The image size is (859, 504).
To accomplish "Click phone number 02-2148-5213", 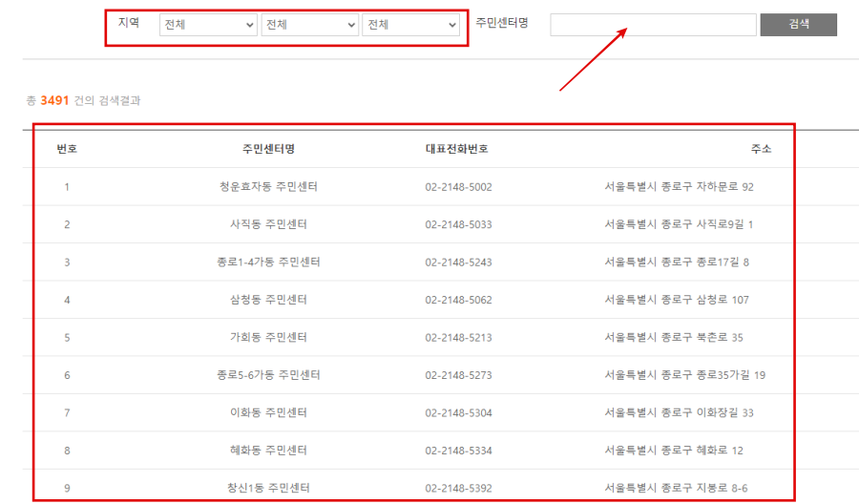I will tap(458, 338).
